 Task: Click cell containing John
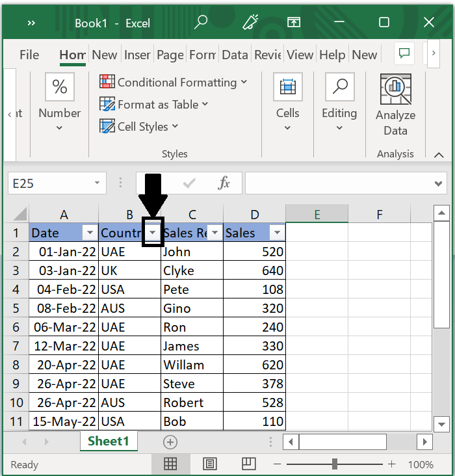(x=192, y=252)
